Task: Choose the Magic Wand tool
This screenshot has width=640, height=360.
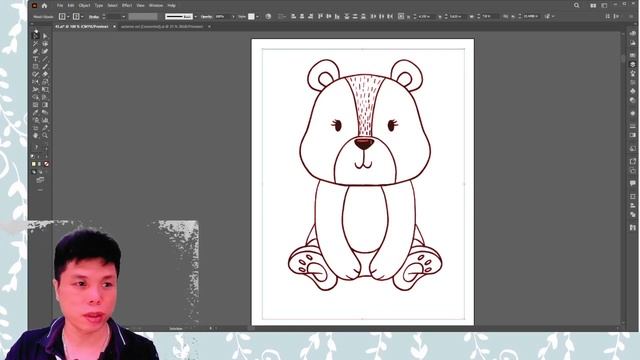Action: 36,44
